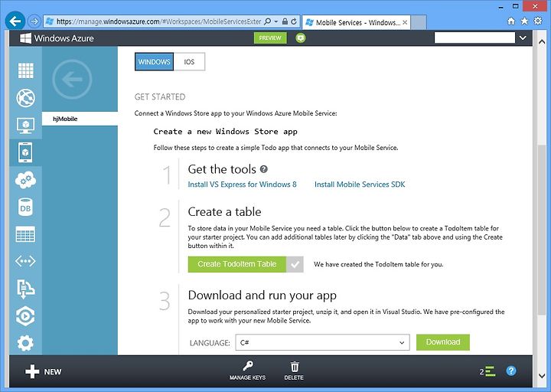Image resolution: width=551 pixels, height=392 pixels.
Task: Open Web Sites globe icon in sidebar
Action: [26, 98]
